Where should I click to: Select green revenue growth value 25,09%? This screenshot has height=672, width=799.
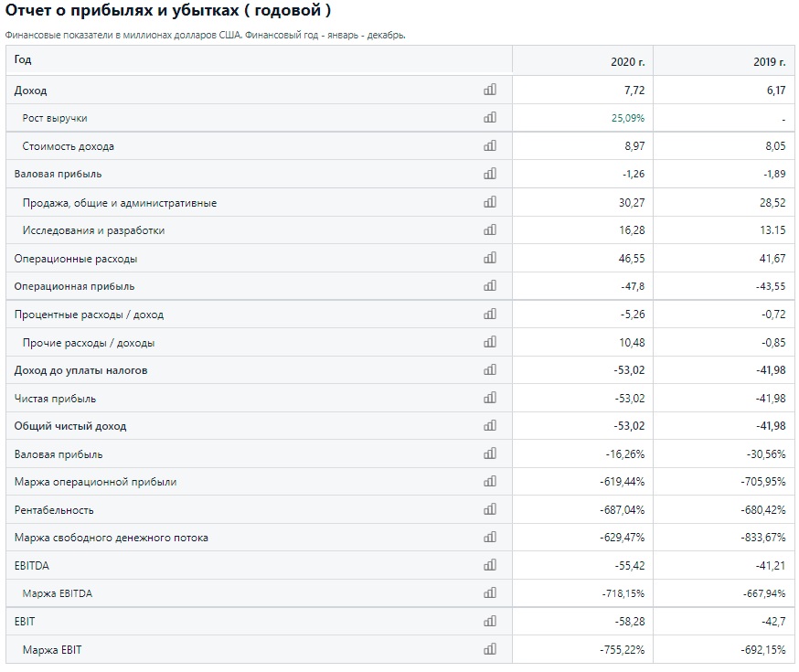tap(628, 118)
